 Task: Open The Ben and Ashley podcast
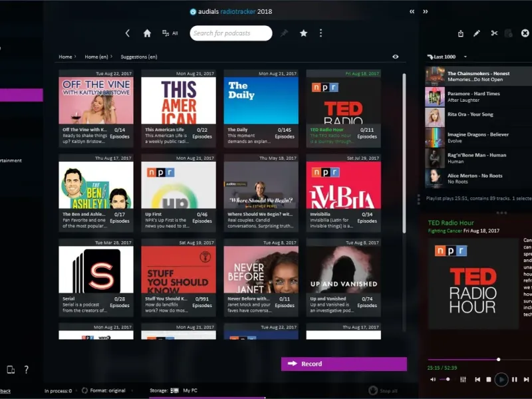pyautogui.click(x=96, y=193)
